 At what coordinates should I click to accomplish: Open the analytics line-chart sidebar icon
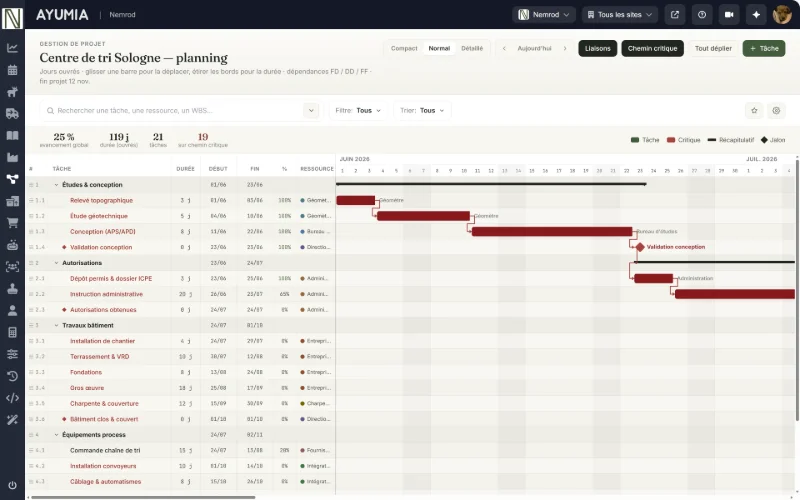(12, 48)
